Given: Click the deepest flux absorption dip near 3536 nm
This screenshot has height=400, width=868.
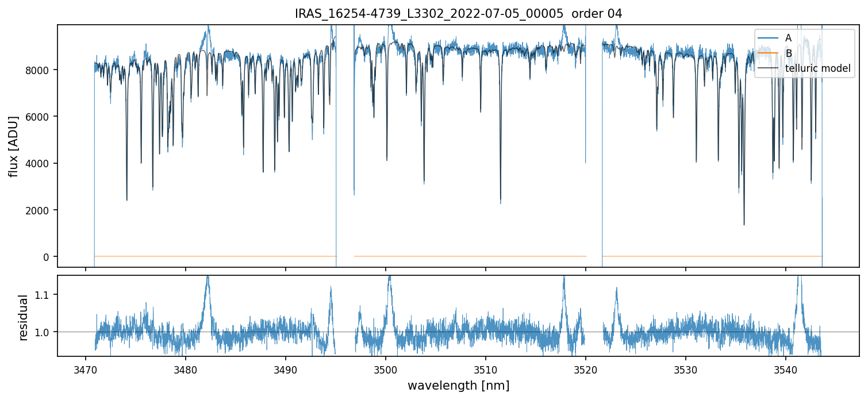Looking at the screenshot, I should point(744,224).
